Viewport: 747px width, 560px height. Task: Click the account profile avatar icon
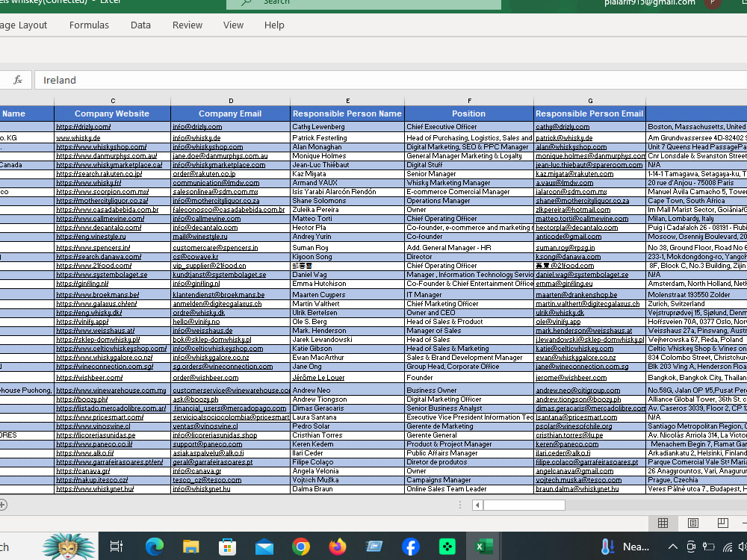(713, 4)
